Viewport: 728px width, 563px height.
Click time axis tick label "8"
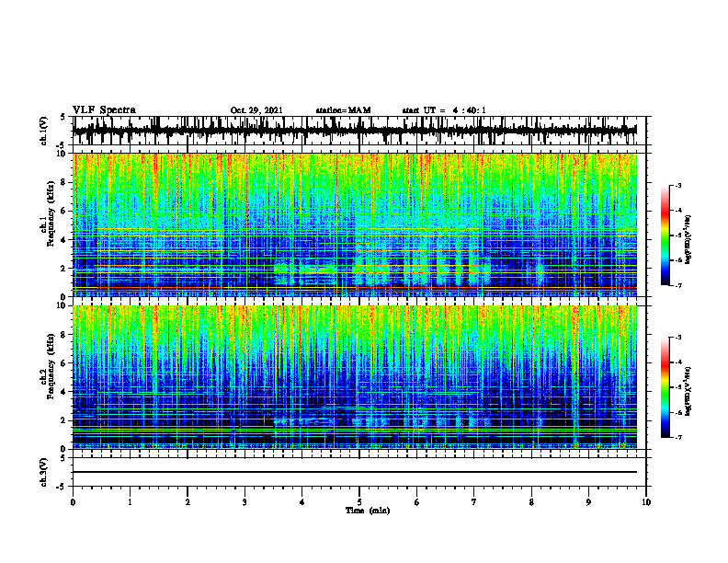[531, 502]
